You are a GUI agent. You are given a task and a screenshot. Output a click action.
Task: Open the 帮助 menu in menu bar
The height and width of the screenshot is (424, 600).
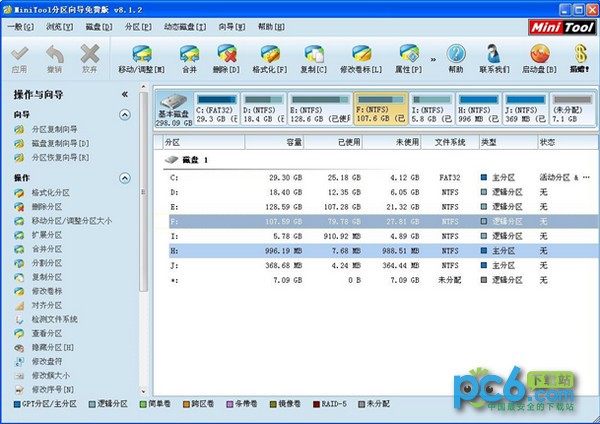click(x=271, y=27)
